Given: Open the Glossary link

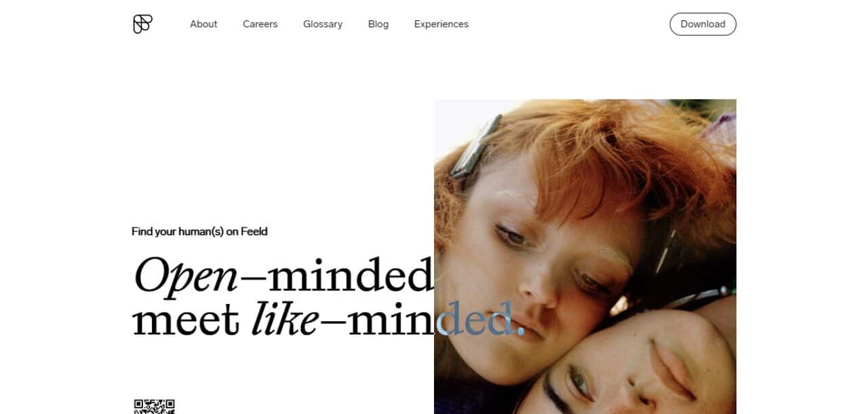Looking at the screenshot, I should tap(323, 24).
